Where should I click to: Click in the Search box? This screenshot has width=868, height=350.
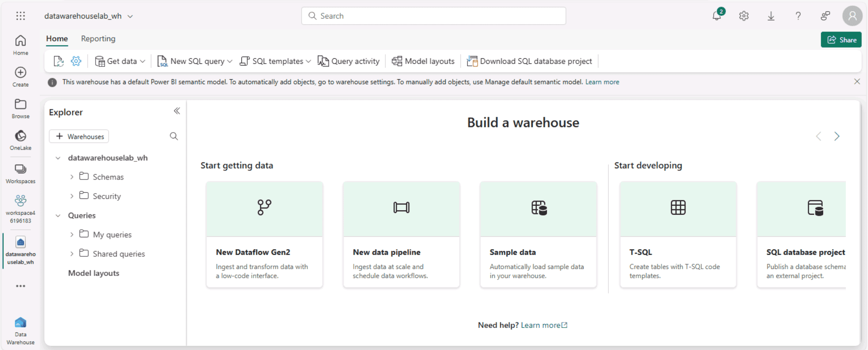pos(433,16)
